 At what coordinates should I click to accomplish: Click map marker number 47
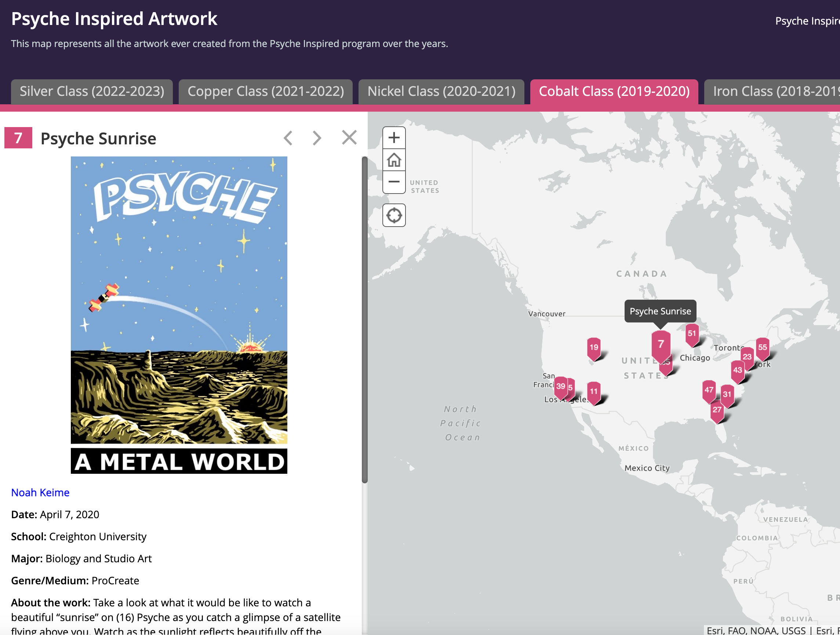(709, 390)
